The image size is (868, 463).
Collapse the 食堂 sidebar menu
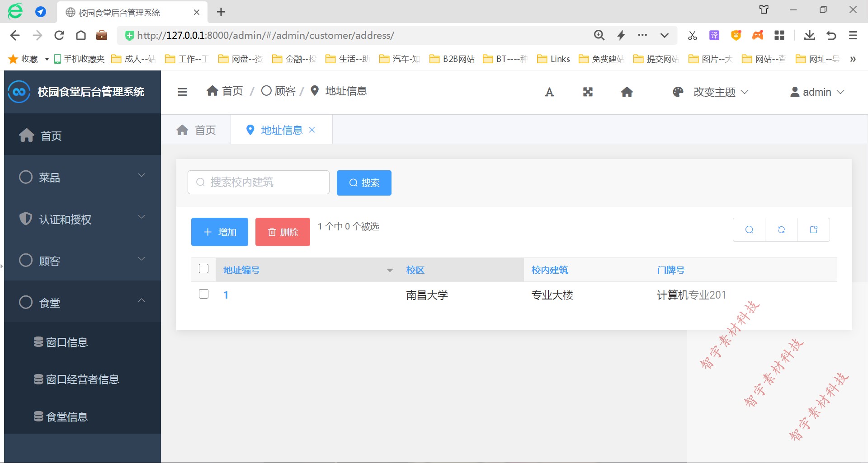(x=82, y=302)
